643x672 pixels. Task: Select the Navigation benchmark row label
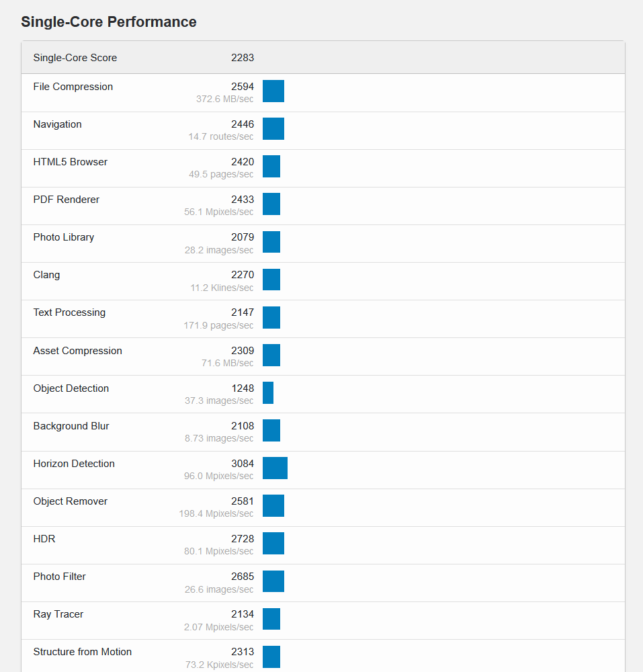[57, 124]
